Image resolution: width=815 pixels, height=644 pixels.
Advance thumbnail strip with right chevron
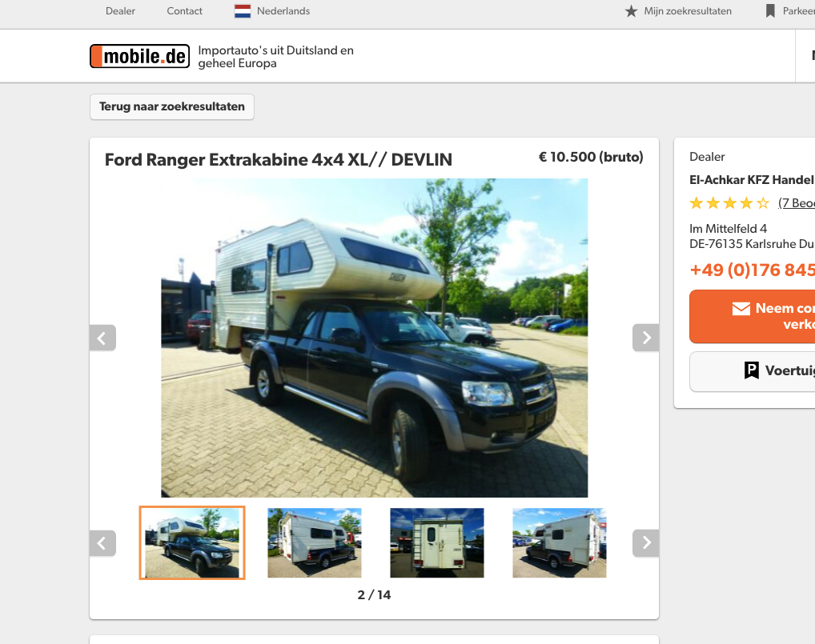click(x=645, y=542)
